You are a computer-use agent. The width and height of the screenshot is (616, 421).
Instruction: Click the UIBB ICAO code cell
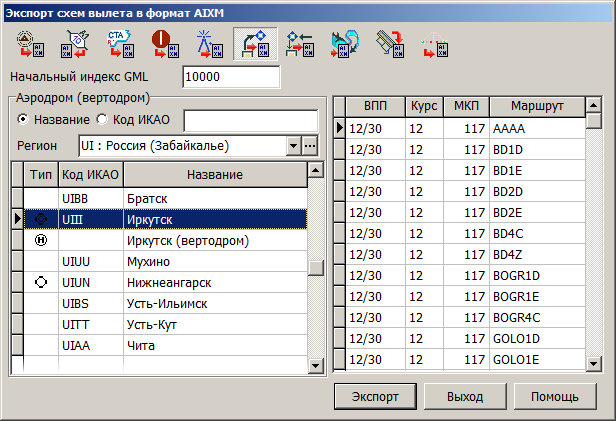[91, 198]
